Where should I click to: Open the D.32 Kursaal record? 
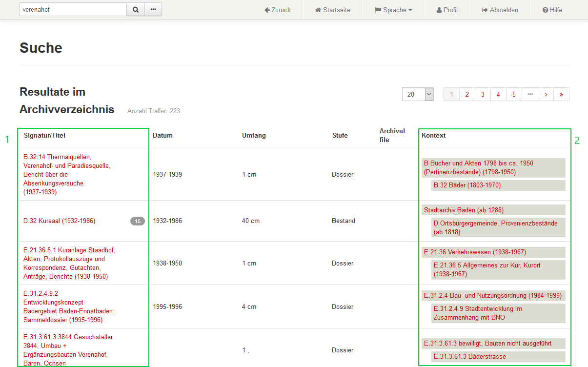(59, 221)
